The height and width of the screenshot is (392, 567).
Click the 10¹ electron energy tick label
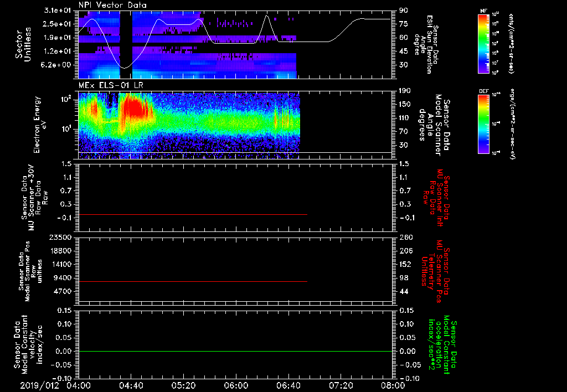[x=66, y=129]
